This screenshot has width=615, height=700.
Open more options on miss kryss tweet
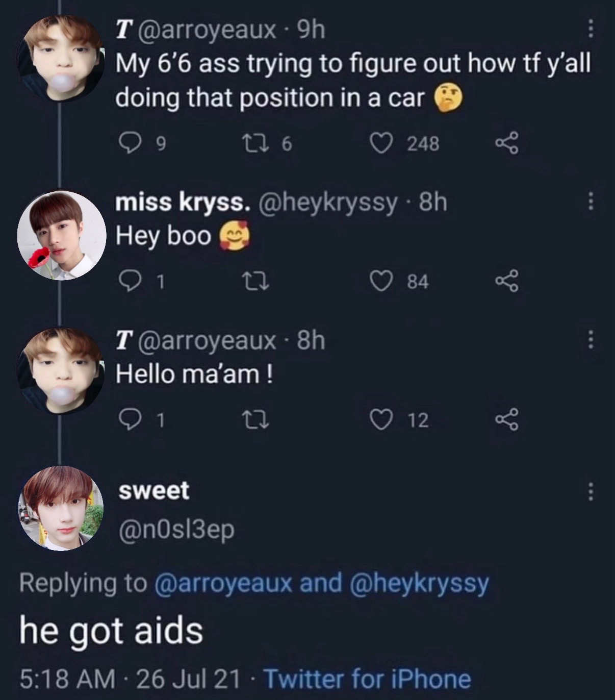click(x=591, y=201)
